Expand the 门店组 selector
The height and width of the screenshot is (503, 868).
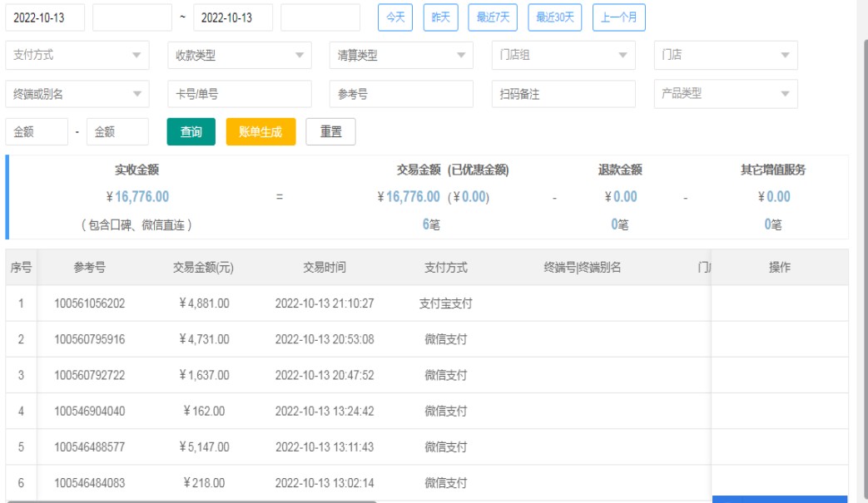point(563,56)
